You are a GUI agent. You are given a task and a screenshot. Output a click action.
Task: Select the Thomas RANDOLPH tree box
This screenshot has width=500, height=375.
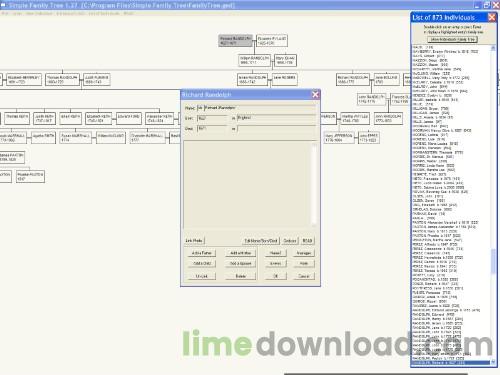click(62, 80)
